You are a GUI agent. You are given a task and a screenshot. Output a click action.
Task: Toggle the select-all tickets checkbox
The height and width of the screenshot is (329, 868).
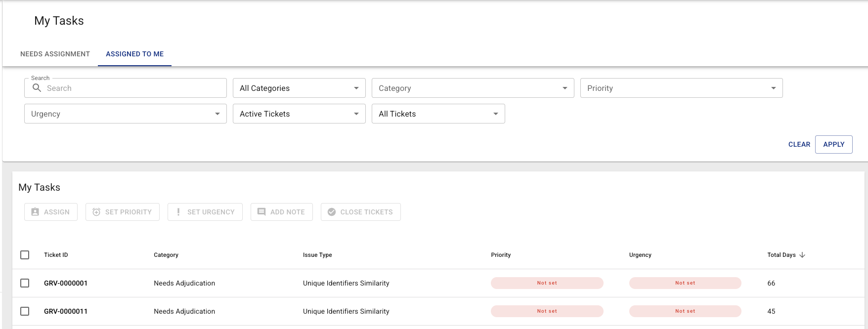click(x=25, y=255)
